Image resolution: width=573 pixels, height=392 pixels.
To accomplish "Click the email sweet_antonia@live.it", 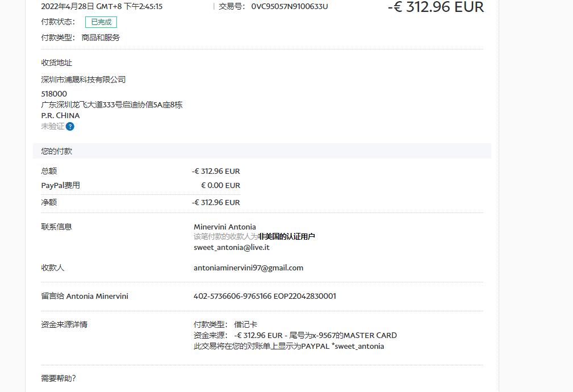I will click(x=231, y=247).
